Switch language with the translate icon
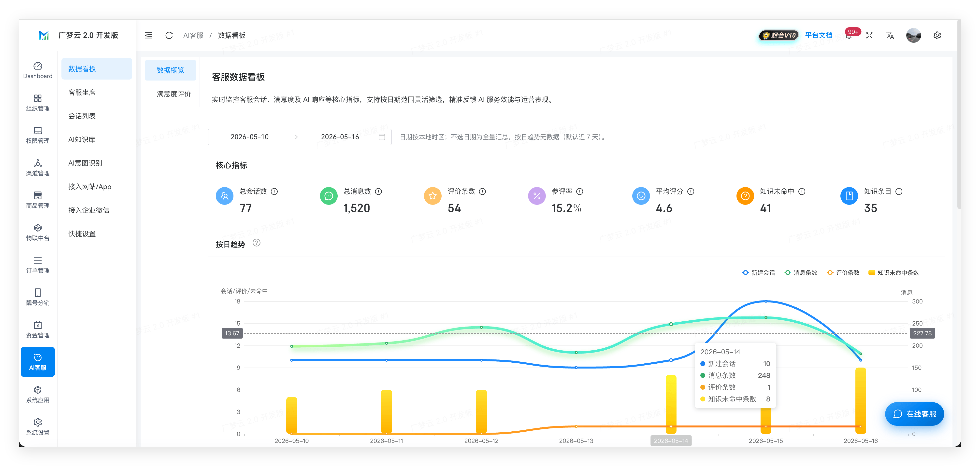The image size is (980, 466). pos(890,35)
